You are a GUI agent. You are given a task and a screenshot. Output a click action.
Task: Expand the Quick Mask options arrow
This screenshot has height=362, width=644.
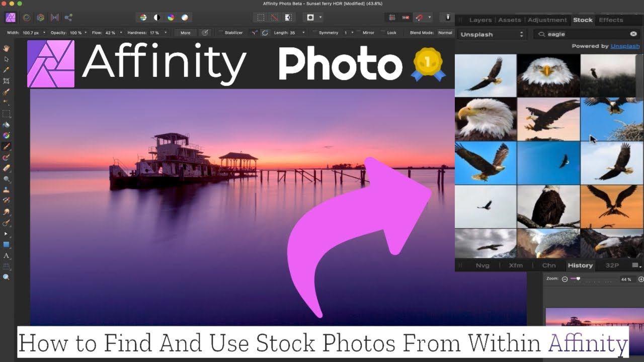pyautogui.click(x=320, y=18)
